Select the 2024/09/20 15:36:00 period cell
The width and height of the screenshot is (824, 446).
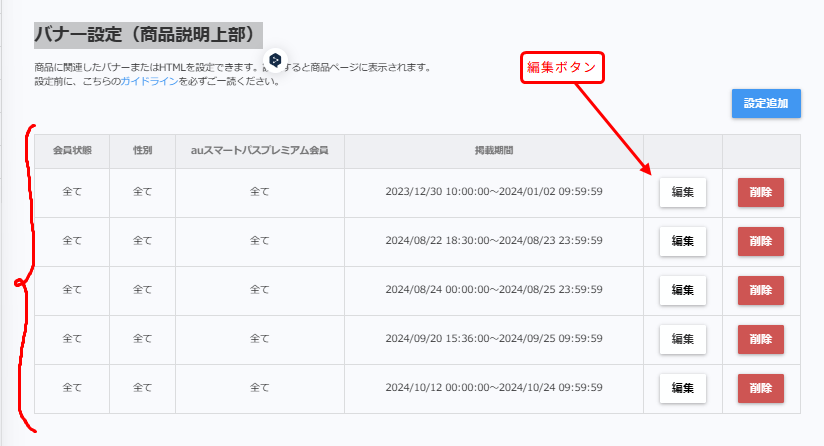[493, 339]
